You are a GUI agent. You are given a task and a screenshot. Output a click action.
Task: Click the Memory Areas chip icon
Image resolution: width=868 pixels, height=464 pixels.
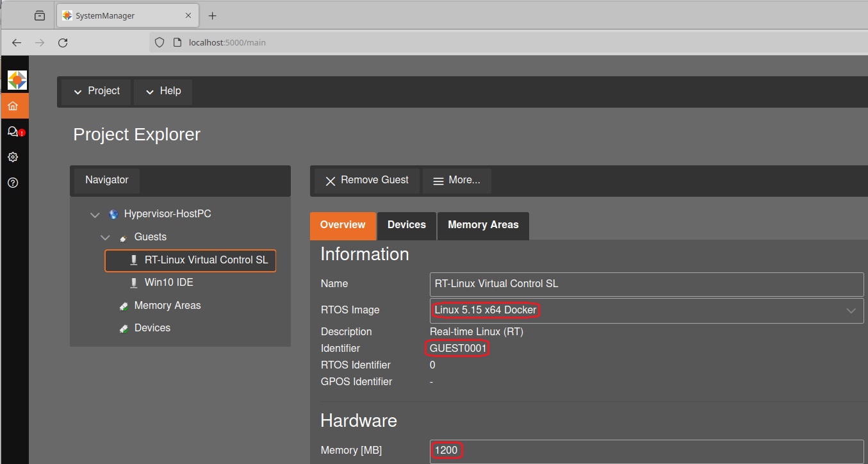[x=123, y=305]
